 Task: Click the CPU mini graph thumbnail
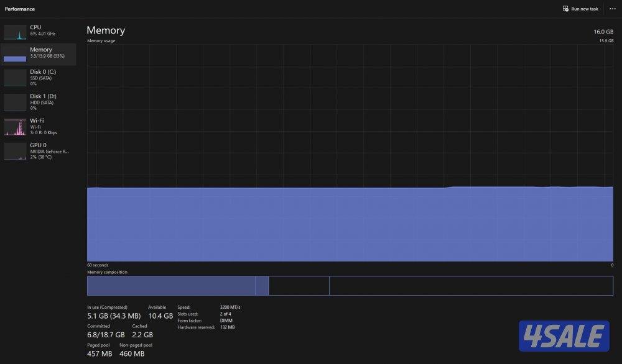[15, 32]
